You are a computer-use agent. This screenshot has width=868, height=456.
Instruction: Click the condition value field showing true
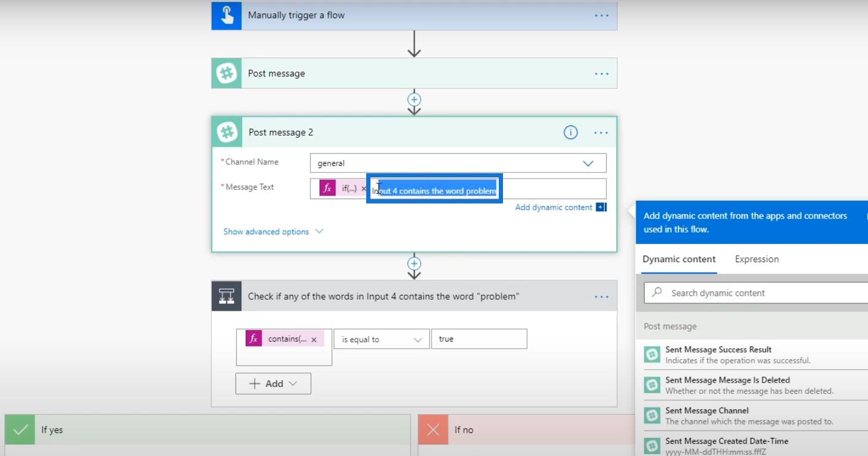pyautogui.click(x=479, y=339)
